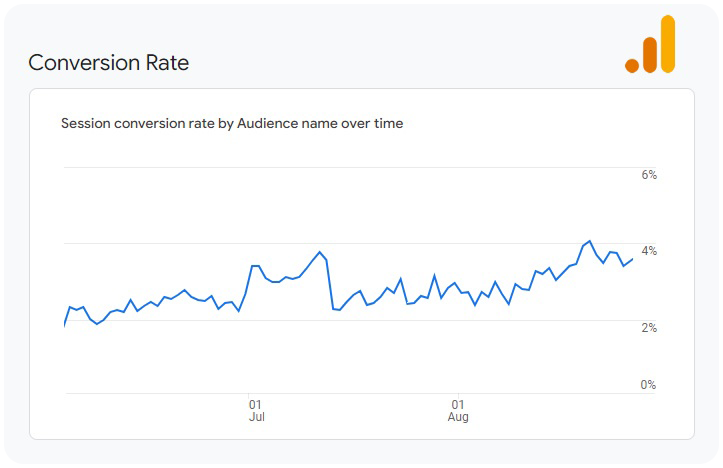Click the "01 Jul" date axis label
723x468 pixels.
pos(256,410)
